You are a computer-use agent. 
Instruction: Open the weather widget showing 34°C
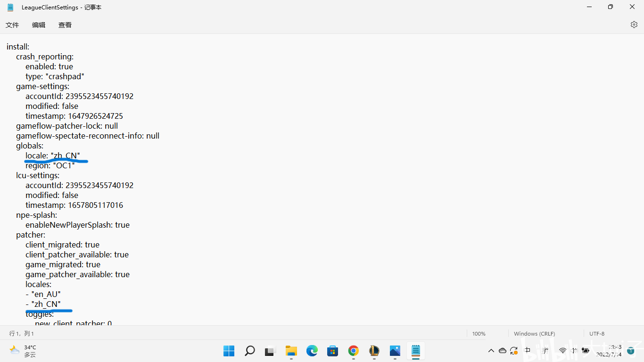23,351
